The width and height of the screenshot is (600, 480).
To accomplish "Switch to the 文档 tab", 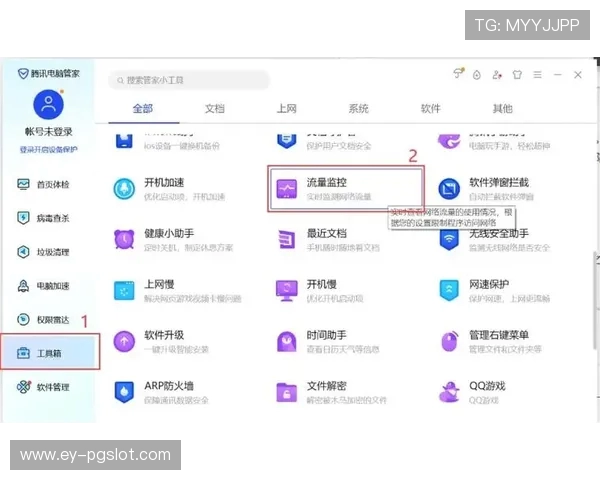I will [215, 109].
